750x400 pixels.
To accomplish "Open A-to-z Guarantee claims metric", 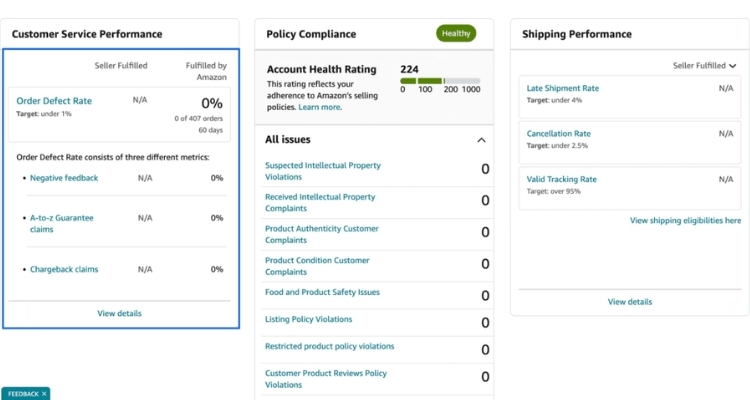I will click(x=62, y=223).
